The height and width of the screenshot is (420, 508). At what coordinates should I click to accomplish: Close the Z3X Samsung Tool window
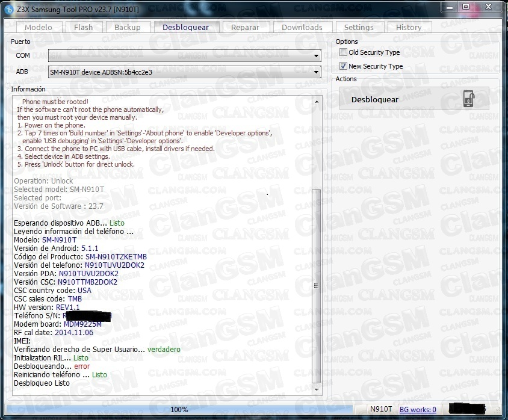(x=488, y=7)
